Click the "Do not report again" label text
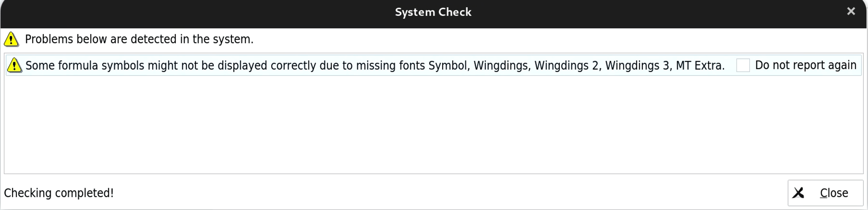 click(805, 65)
